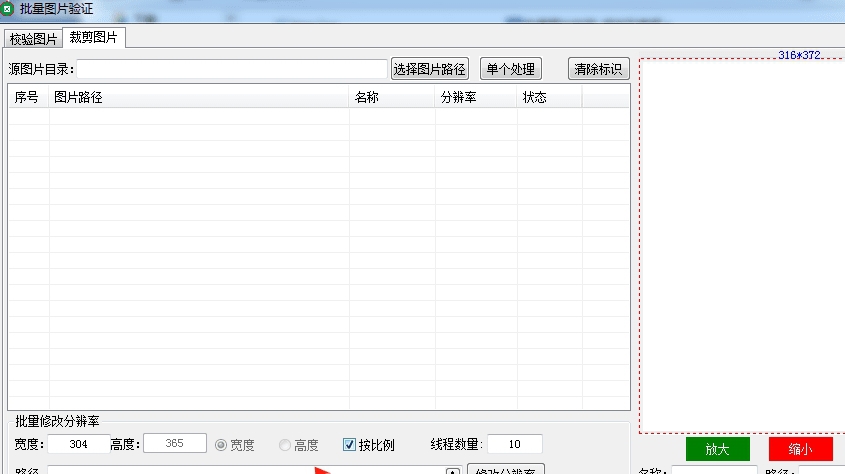Focus the 源图片目录 input field

[232, 69]
